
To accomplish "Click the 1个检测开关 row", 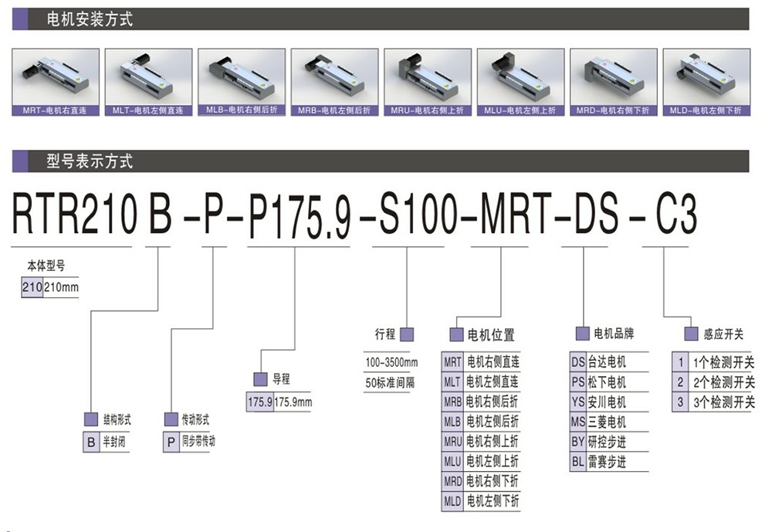I will (713, 362).
